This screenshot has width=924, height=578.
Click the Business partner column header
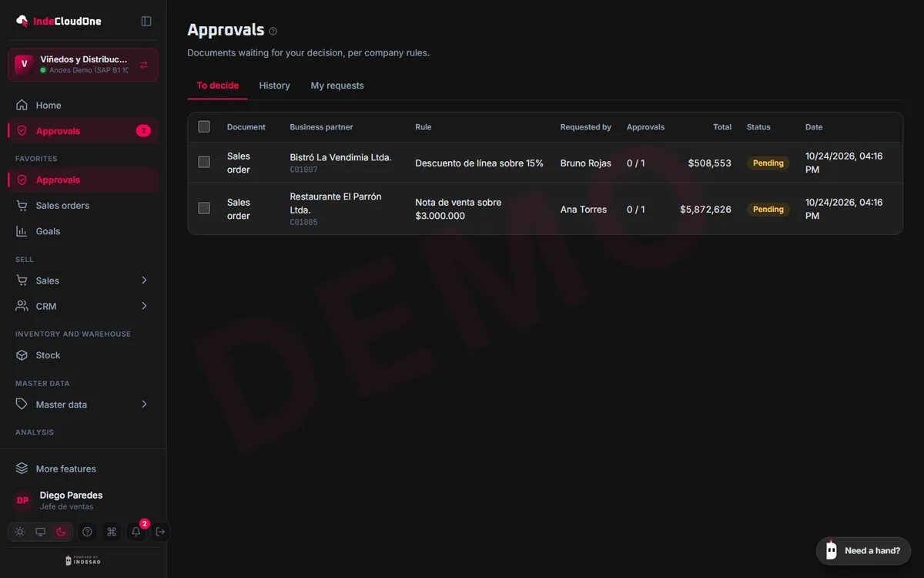coord(321,127)
